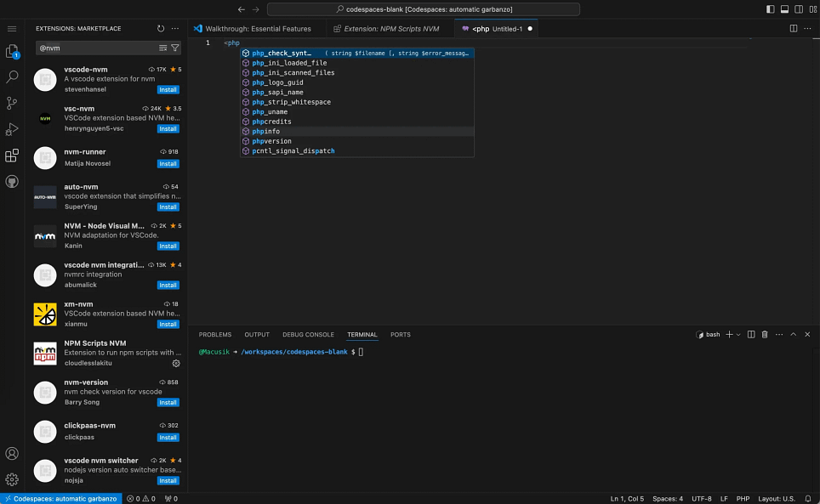Click the filter extensions funnel icon

click(x=174, y=48)
